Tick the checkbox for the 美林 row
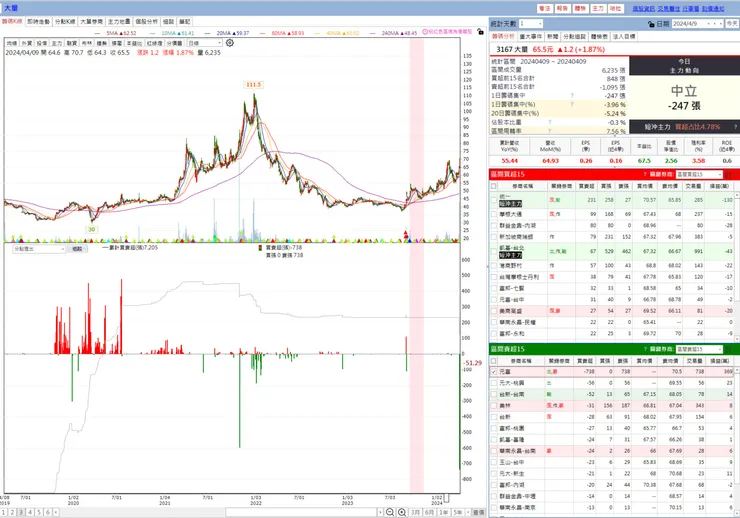 tap(494, 406)
